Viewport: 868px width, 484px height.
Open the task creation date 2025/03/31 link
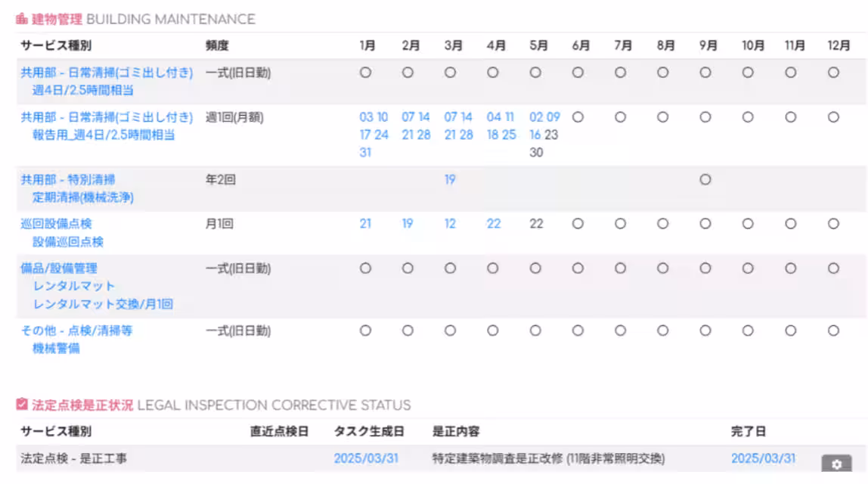pos(366,458)
